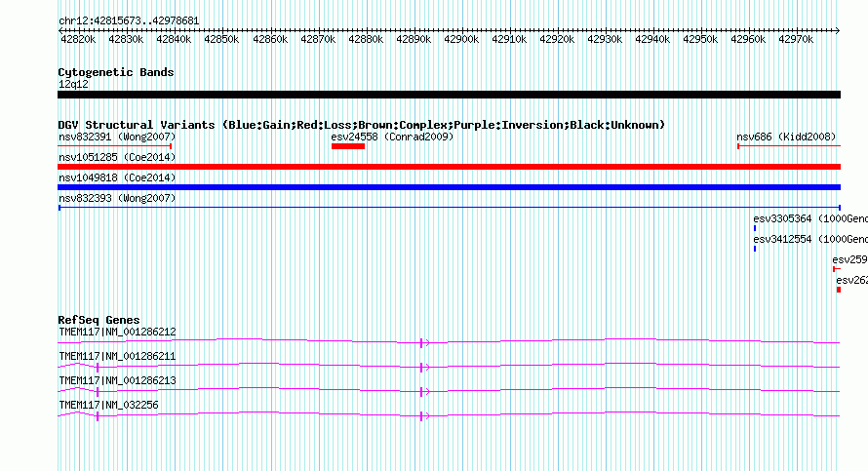Click the first exon tick on NM_032256
This screenshot has height=471, width=868.
(98, 416)
